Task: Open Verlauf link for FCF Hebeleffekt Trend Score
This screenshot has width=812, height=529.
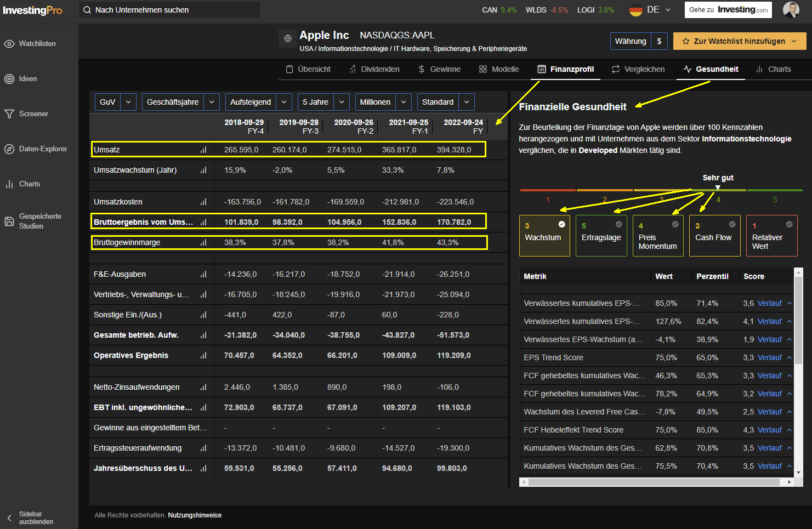Action: 769,430
